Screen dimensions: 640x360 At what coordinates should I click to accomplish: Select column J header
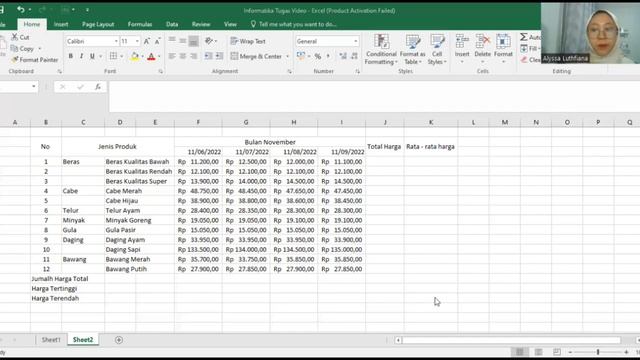385,122
